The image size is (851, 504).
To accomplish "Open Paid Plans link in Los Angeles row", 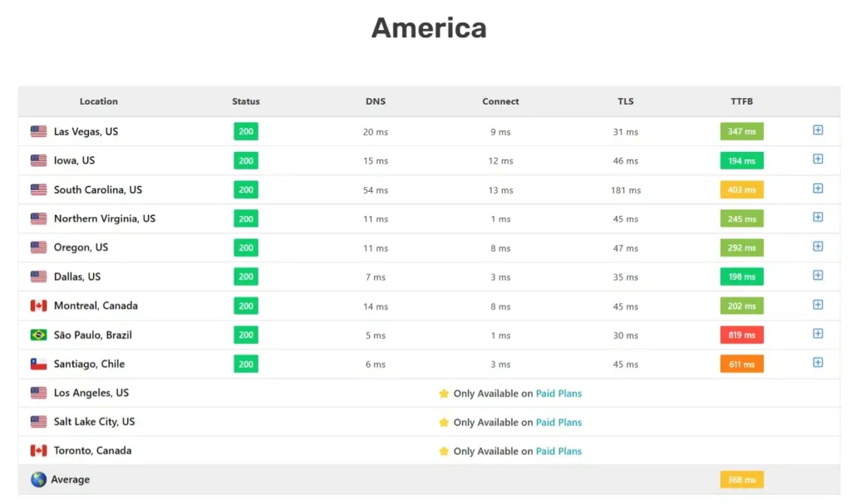I will point(558,394).
